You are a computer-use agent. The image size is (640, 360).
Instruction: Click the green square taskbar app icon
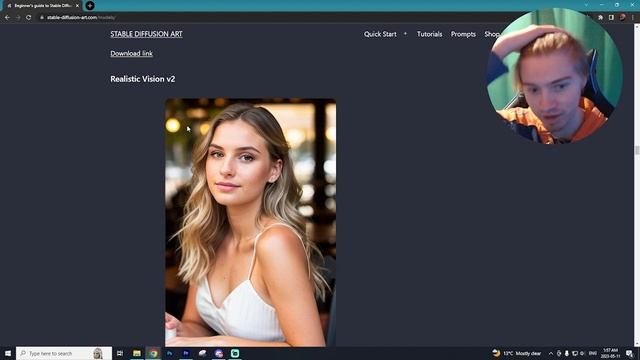pyautogui.click(x=235, y=353)
